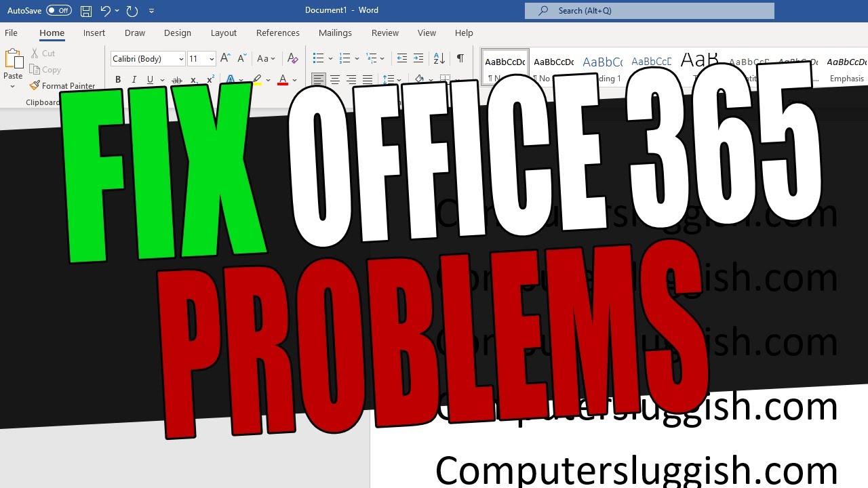
Task: Open Customize Quick Access Toolbar dropdown
Action: click(x=151, y=10)
